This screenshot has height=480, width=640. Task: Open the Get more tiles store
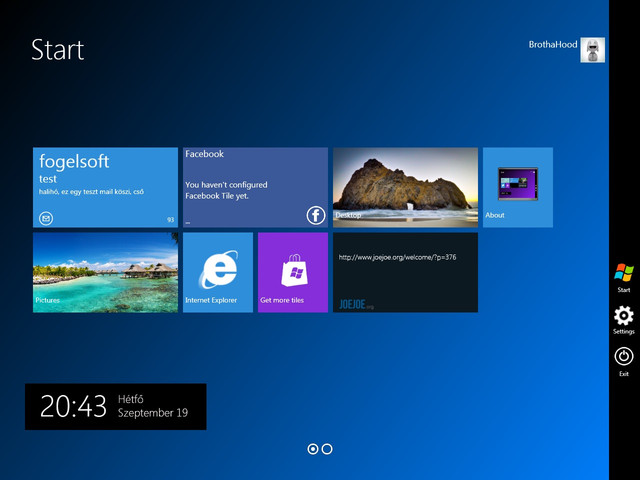(x=293, y=272)
